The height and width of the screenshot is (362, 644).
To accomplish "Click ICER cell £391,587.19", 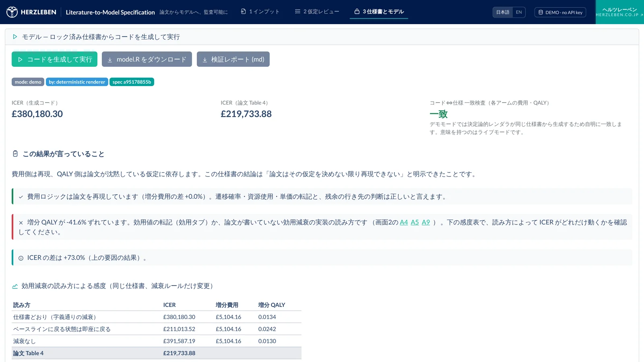I will pos(179,341).
